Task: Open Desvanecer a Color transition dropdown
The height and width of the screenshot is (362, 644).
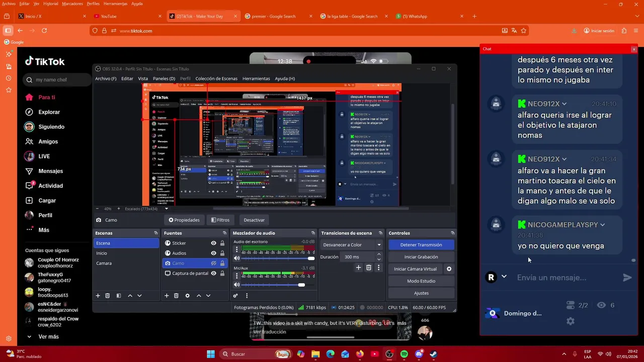Action: 352,245
